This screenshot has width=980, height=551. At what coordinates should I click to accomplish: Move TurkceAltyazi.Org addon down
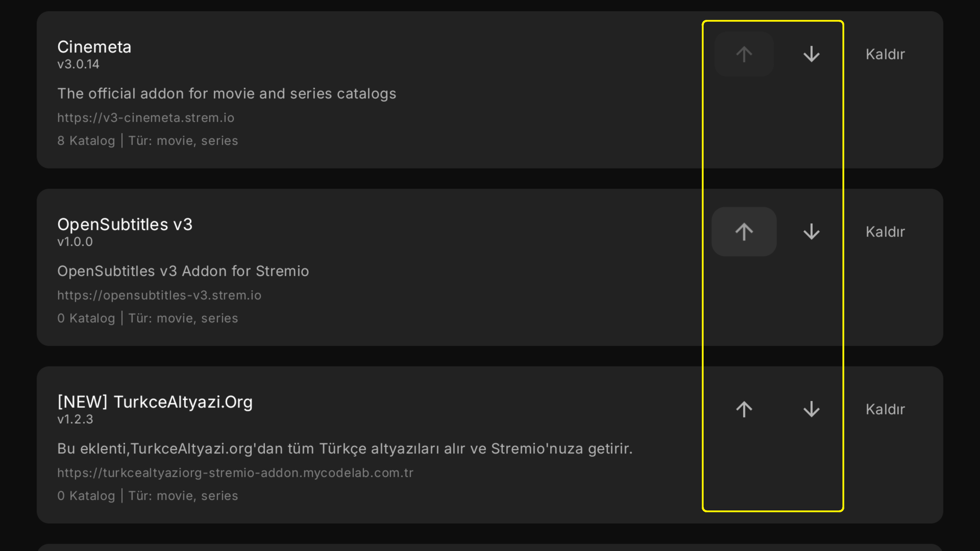pos(811,409)
